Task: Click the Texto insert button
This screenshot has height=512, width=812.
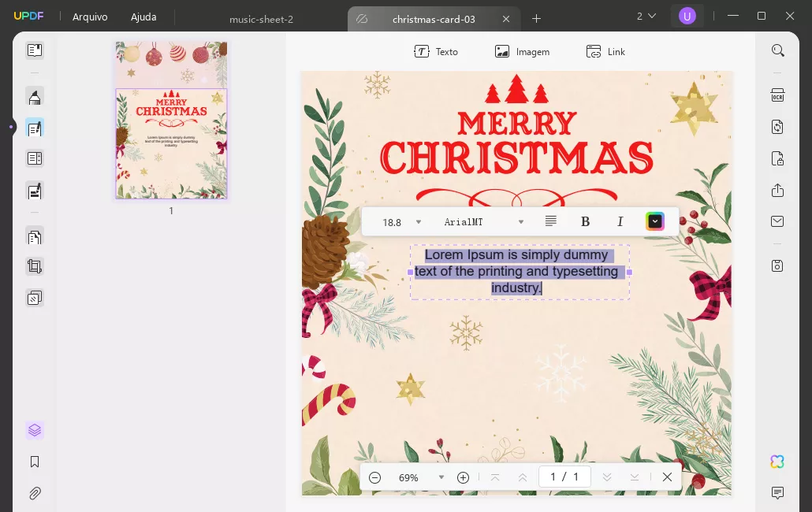Action: point(436,51)
